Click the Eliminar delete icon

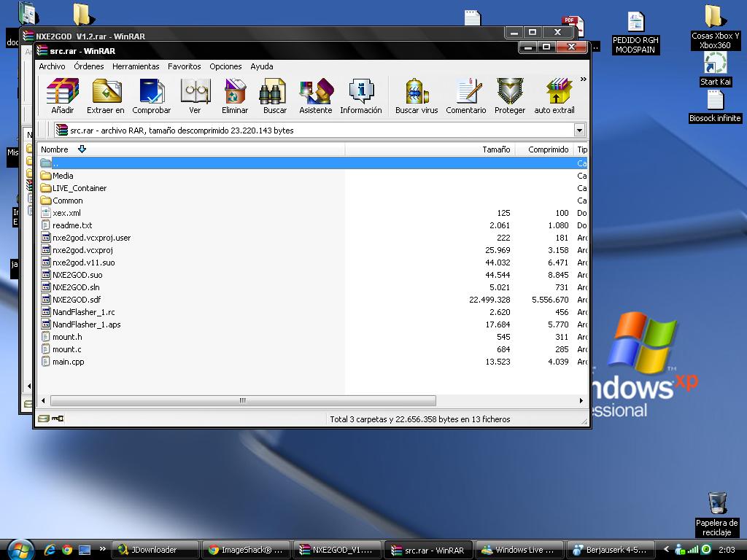(x=235, y=95)
